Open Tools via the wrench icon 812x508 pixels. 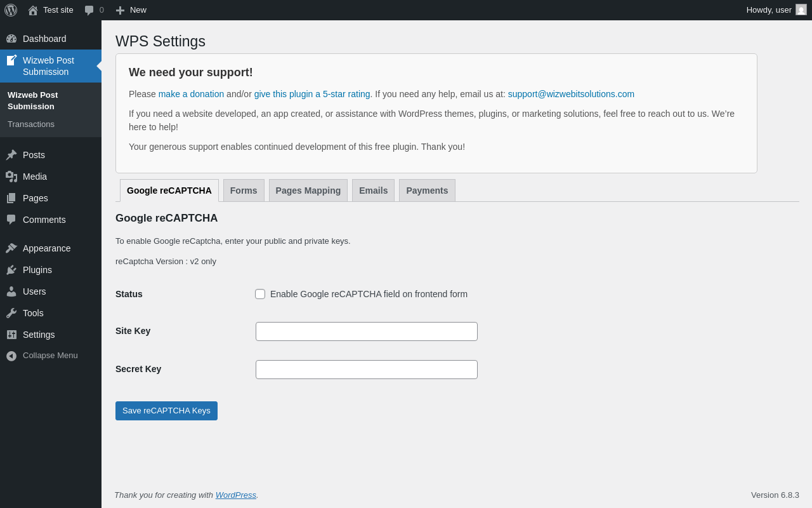(x=11, y=313)
